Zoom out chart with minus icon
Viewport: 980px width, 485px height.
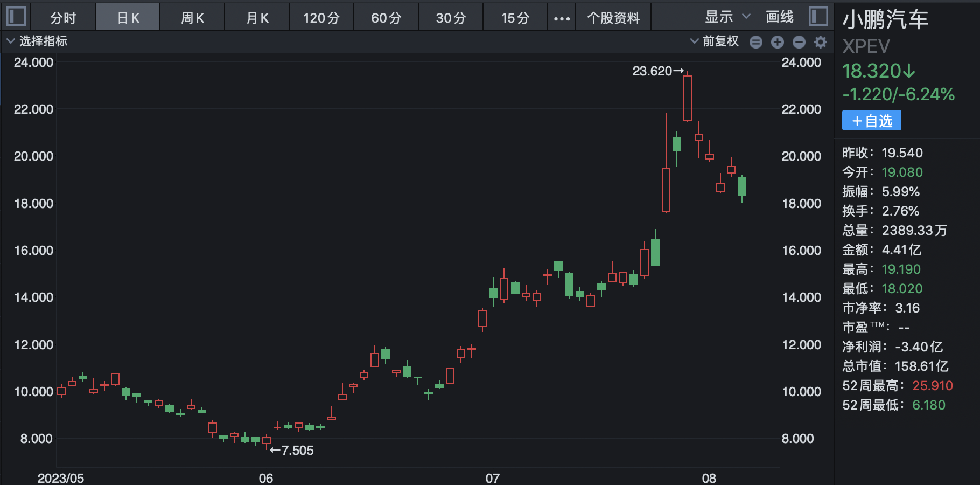(799, 42)
